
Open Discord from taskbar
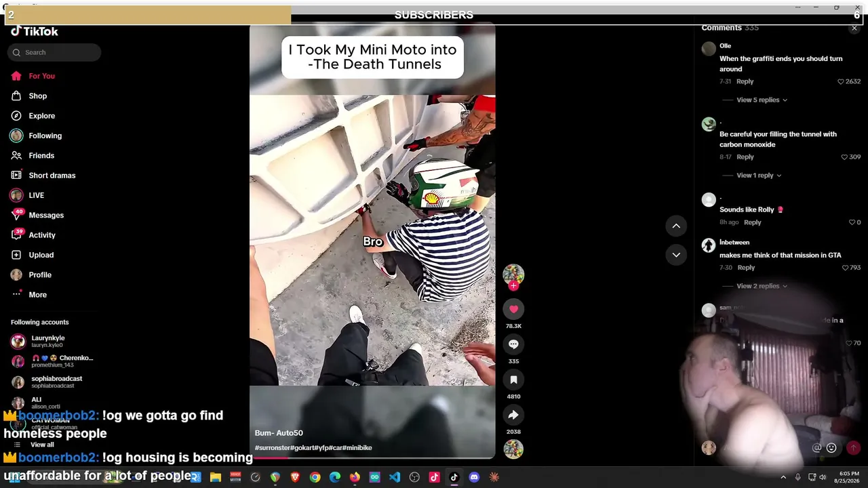[474, 477]
